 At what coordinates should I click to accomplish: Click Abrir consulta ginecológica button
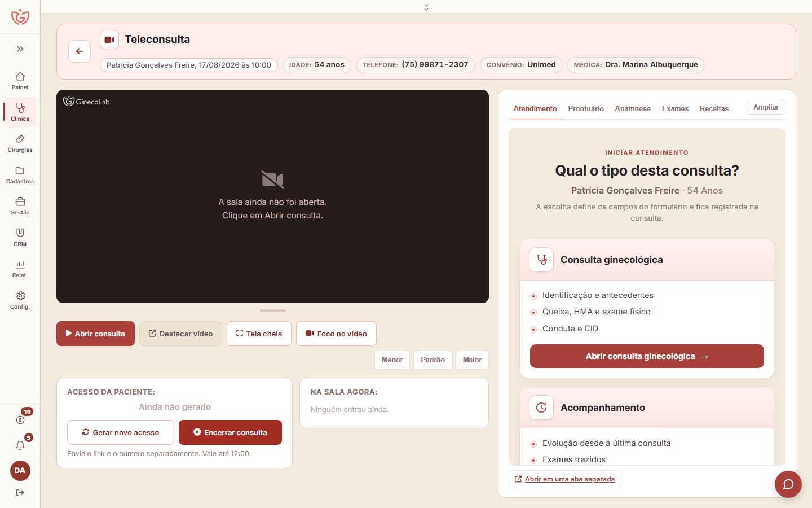click(x=647, y=356)
